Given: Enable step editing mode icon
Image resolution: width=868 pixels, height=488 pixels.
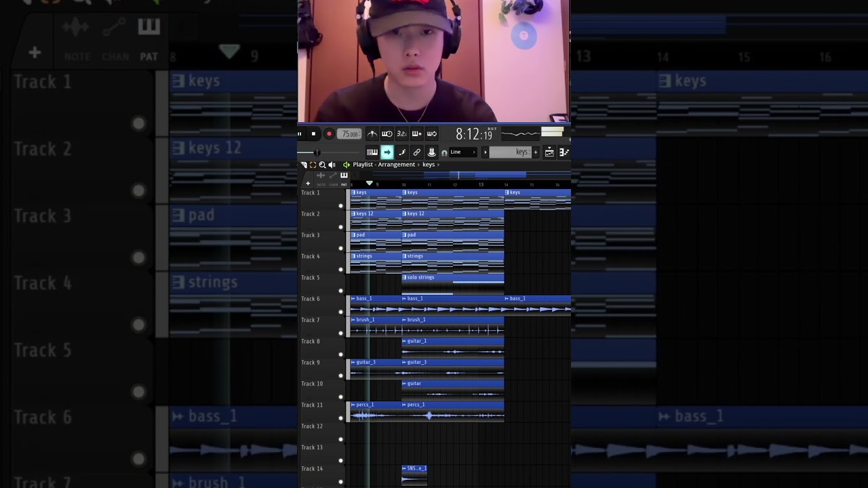Looking at the screenshot, I should pyautogui.click(x=401, y=152).
